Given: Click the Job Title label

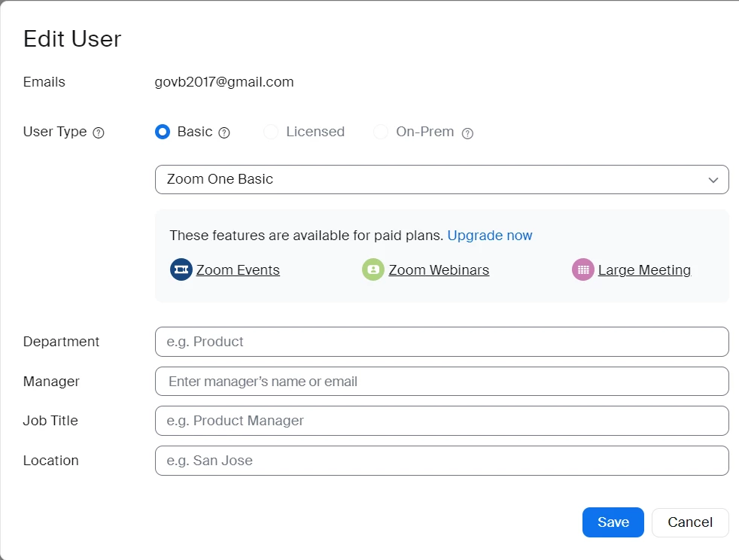Looking at the screenshot, I should (50, 421).
